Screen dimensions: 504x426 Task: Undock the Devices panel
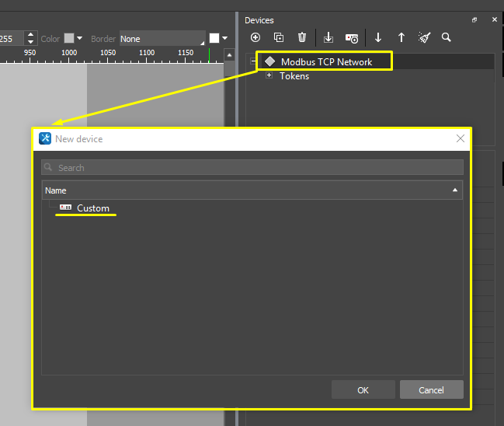pyautogui.click(x=474, y=20)
